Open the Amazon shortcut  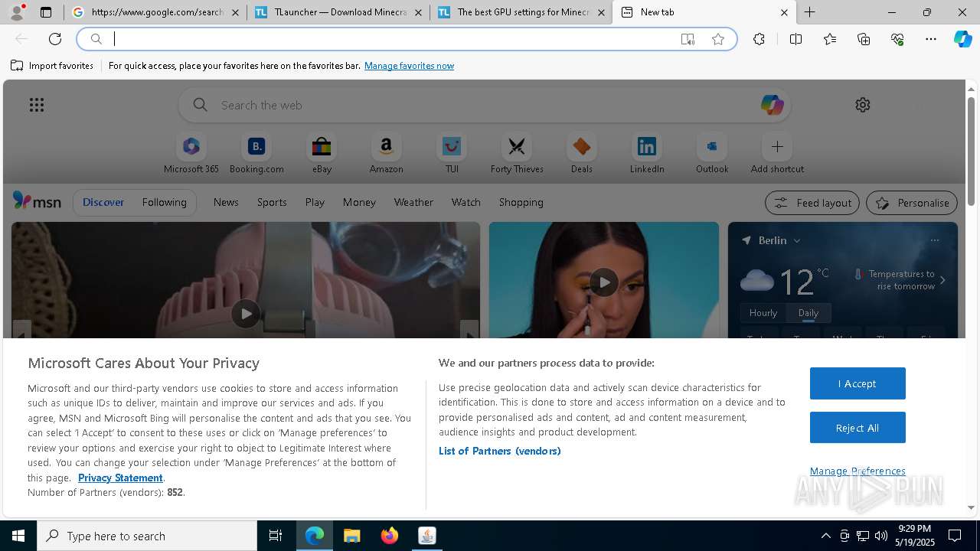pyautogui.click(x=386, y=154)
